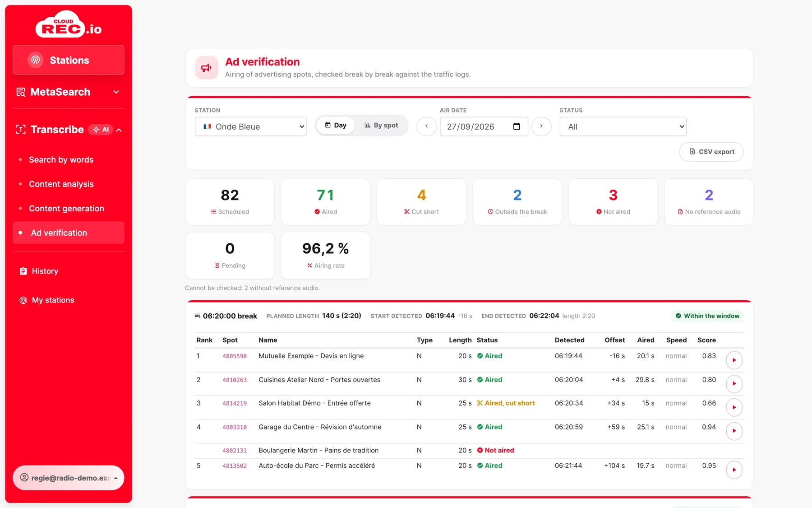
Task: Click the Not aired status for Boulangerie Martin
Action: 495,451
